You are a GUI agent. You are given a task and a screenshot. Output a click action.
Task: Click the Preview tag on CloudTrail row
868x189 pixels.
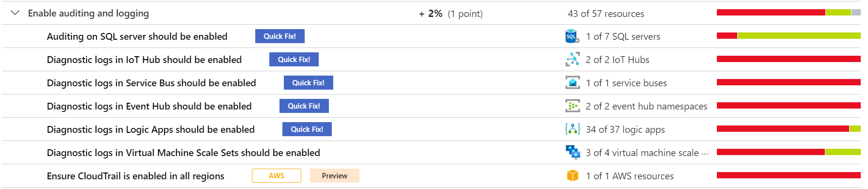(335, 176)
